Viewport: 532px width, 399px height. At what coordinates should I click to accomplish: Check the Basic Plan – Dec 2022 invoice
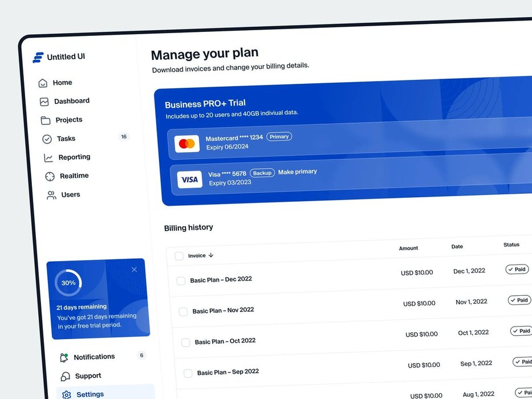point(181,281)
